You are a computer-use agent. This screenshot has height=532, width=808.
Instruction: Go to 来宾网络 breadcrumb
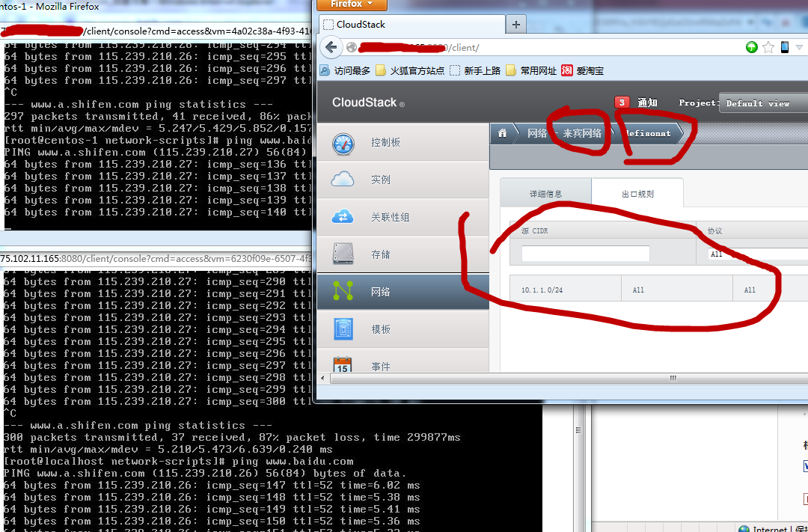pyautogui.click(x=582, y=133)
